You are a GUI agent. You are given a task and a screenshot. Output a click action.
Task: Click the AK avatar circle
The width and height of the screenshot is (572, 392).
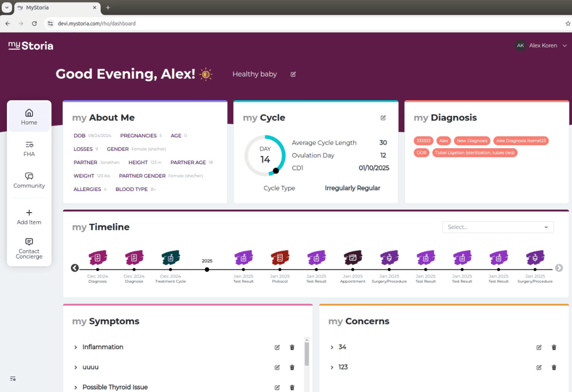click(x=521, y=45)
